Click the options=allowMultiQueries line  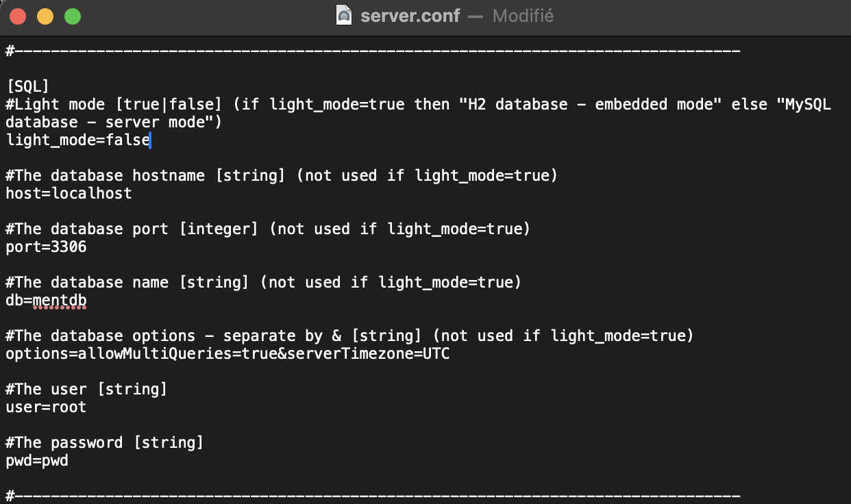227,354
